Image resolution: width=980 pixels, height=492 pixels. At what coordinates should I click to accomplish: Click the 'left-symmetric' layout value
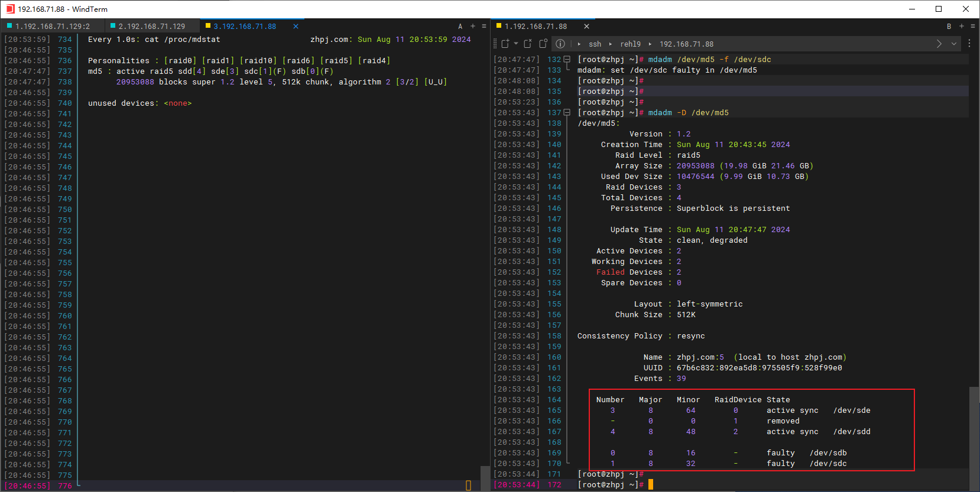pyautogui.click(x=709, y=304)
